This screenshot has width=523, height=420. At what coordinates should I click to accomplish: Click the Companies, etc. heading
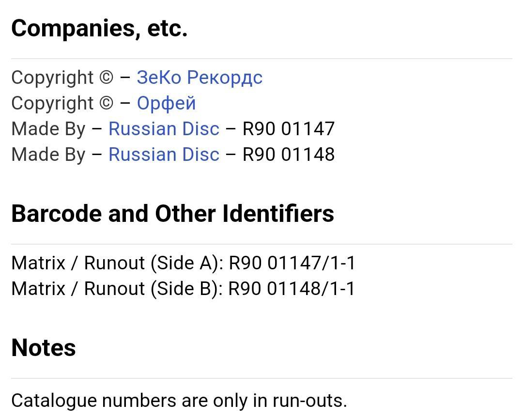point(99,29)
